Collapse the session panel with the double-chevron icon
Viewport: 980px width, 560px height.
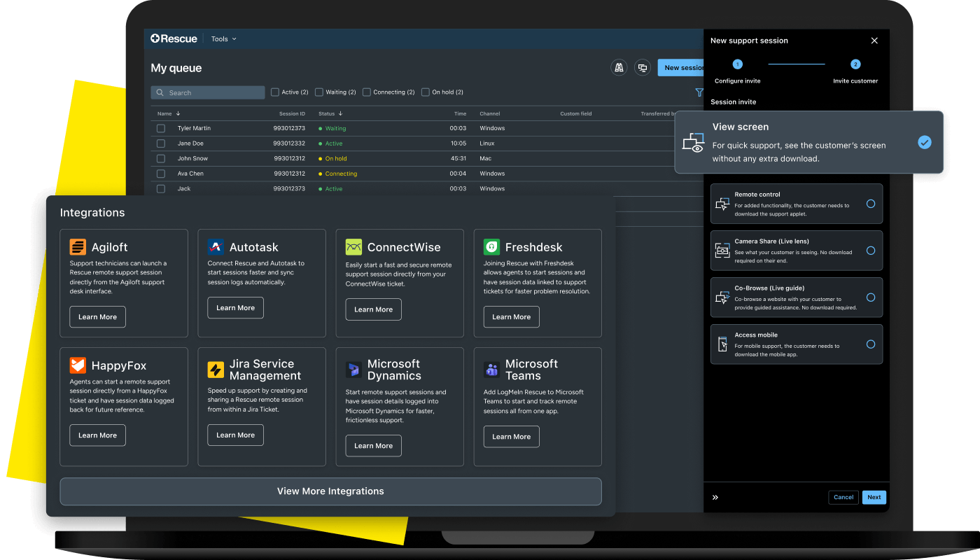click(715, 498)
